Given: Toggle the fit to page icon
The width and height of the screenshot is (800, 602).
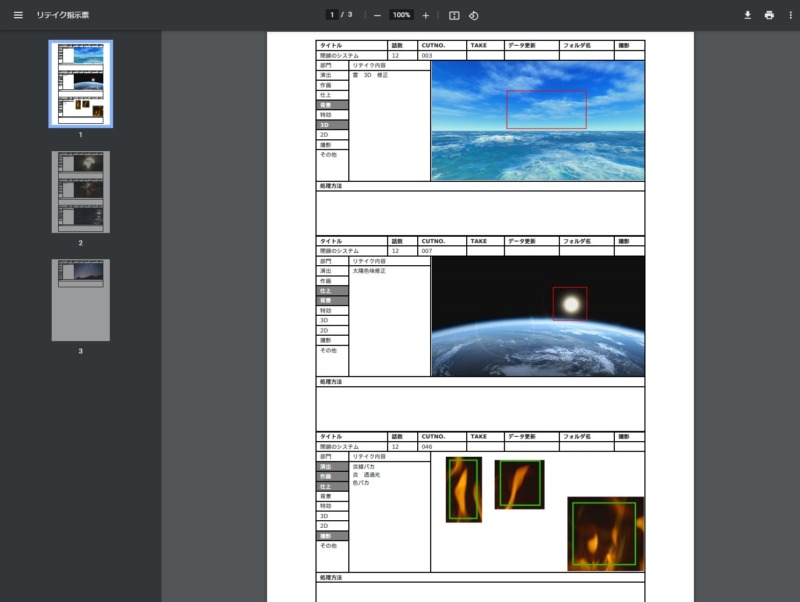Looking at the screenshot, I should pos(454,15).
